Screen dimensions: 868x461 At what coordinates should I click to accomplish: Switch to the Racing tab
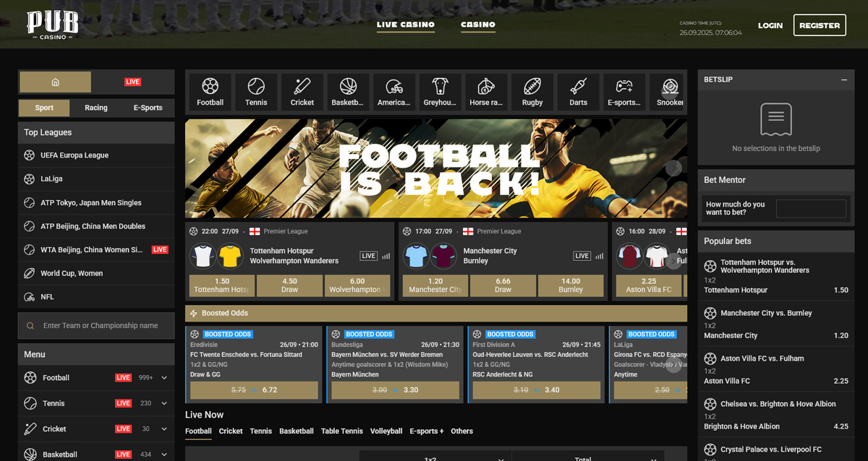click(96, 108)
